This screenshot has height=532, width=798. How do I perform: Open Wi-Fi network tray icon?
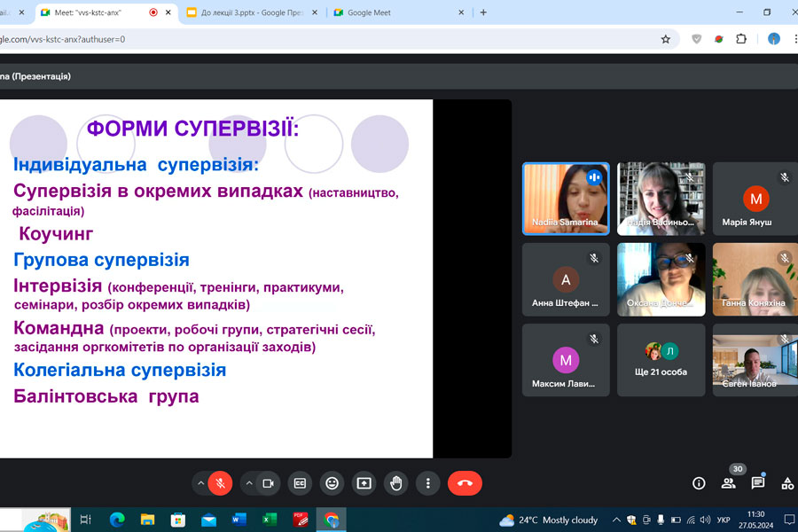pos(691,520)
